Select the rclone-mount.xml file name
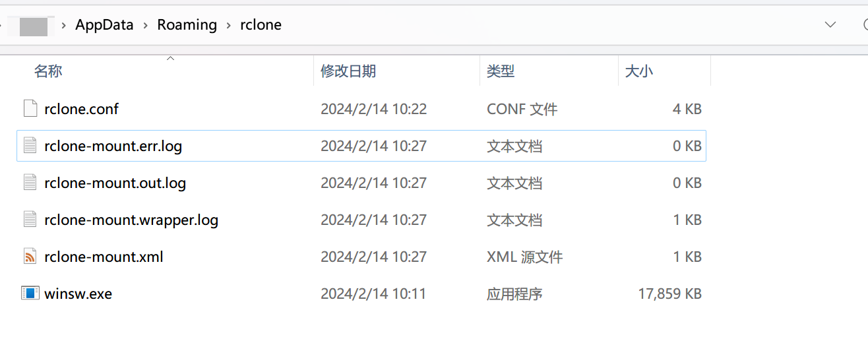Image resolution: width=868 pixels, height=343 pixels. 104,257
